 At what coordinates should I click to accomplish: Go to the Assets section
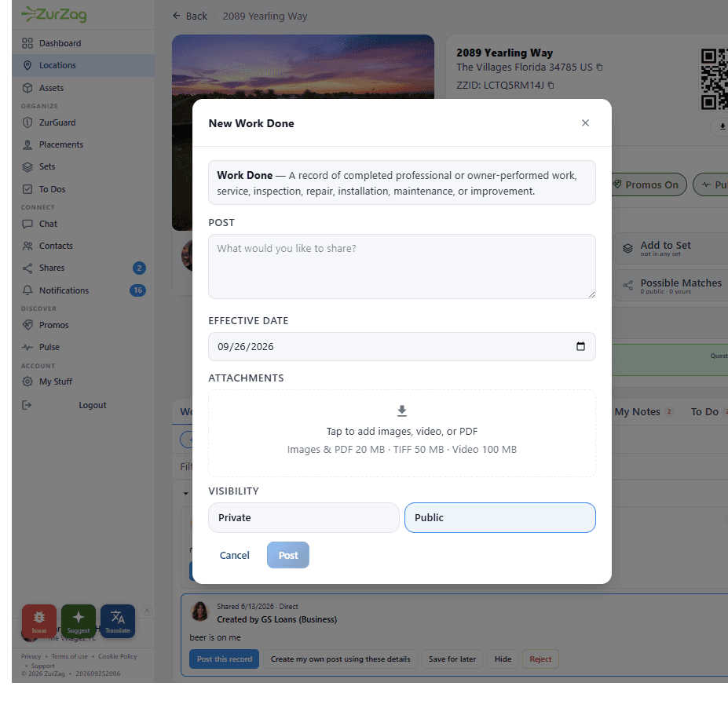point(83,88)
